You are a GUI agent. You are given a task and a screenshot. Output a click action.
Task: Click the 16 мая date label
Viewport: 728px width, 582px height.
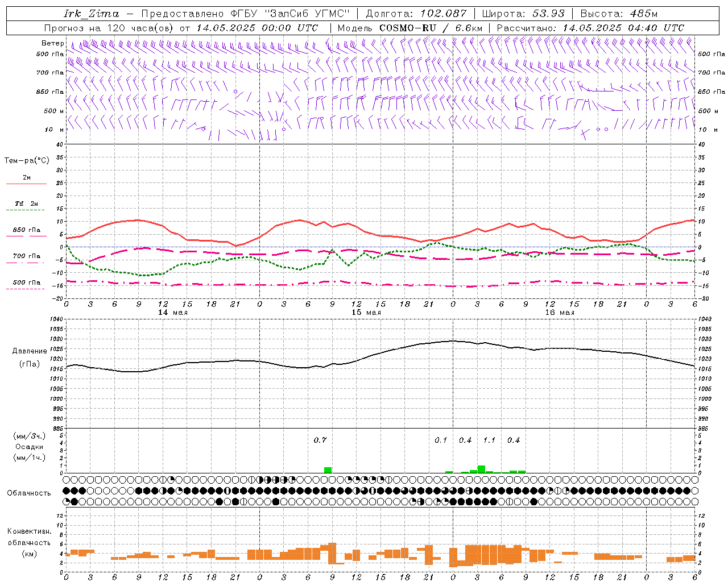tap(560, 313)
